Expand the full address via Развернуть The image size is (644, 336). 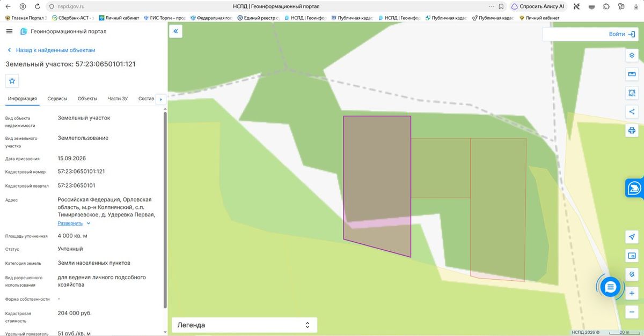tap(74, 223)
